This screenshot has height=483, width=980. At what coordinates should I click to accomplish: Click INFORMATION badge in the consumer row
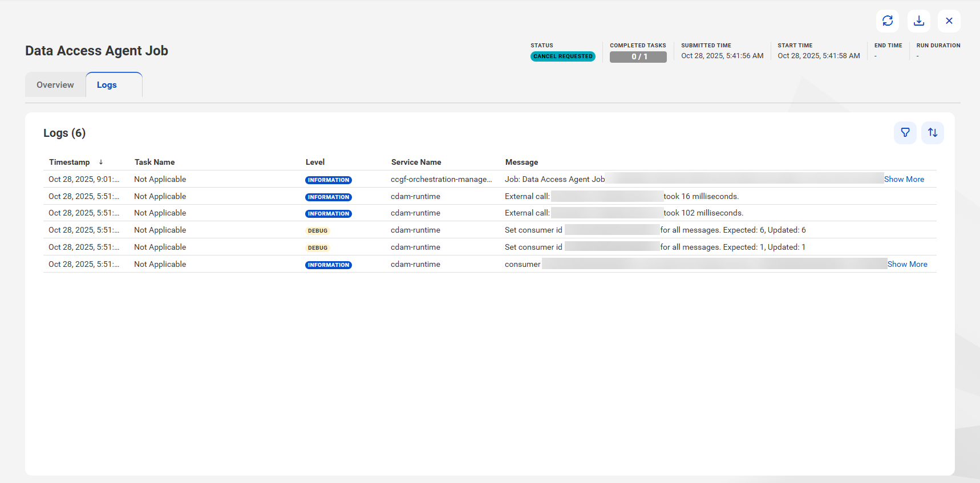click(329, 265)
